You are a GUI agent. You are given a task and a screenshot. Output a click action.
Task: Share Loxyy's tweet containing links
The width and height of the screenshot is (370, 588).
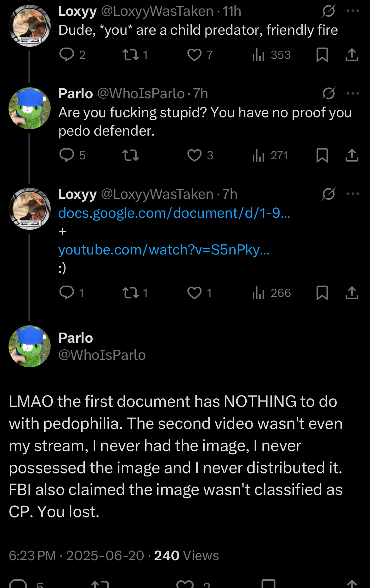coord(352,293)
